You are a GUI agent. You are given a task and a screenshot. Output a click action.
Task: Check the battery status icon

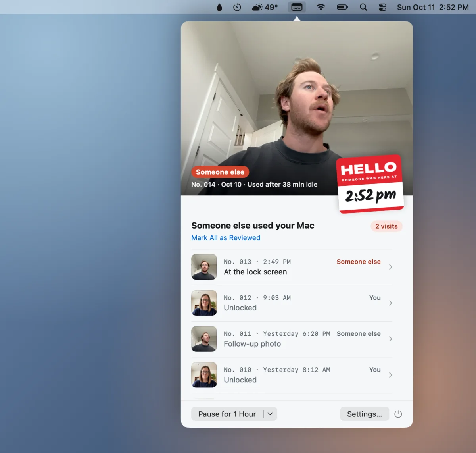coord(342,7)
